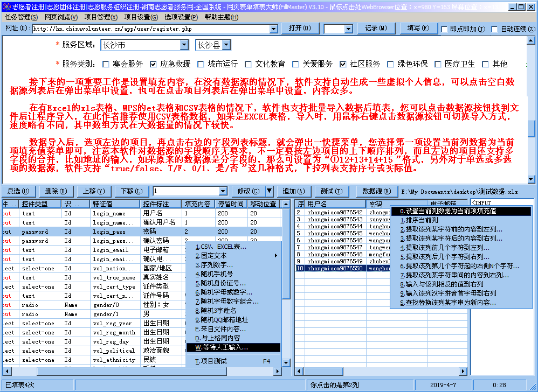
Task: Click the 反选 button
Action: click(18, 191)
